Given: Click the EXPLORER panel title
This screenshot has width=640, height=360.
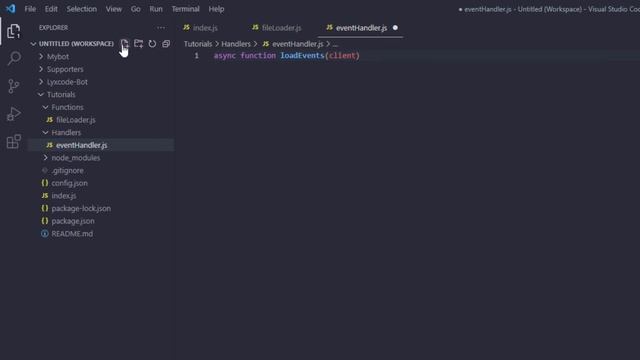Looking at the screenshot, I should [53, 28].
